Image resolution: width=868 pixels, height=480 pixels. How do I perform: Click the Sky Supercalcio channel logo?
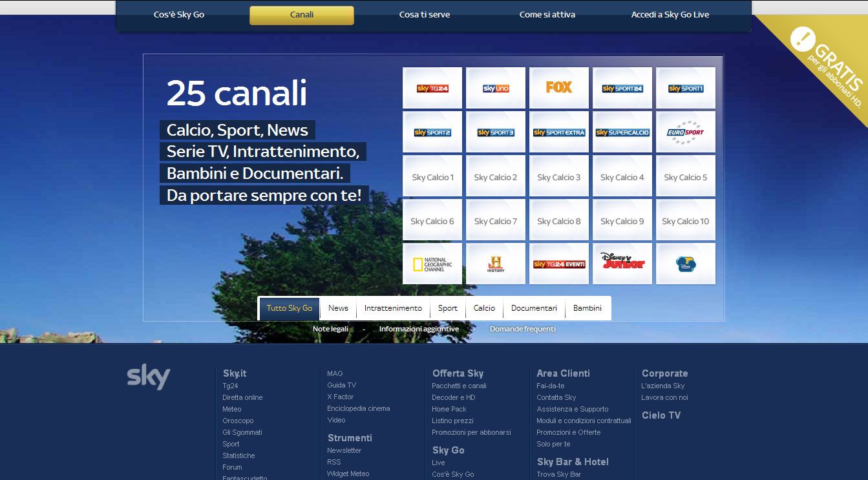622,132
